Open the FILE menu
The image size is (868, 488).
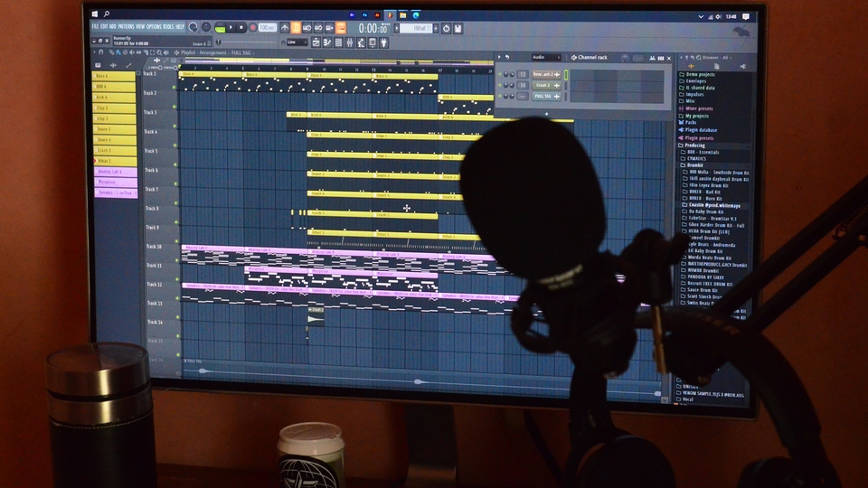tap(95, 26)
